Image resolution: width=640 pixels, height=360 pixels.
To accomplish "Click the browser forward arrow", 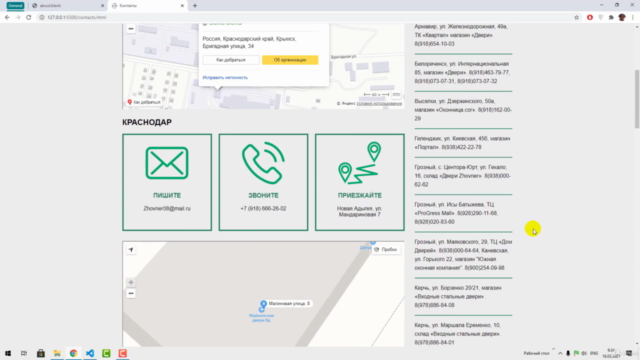I will click(x=18, y=18).
